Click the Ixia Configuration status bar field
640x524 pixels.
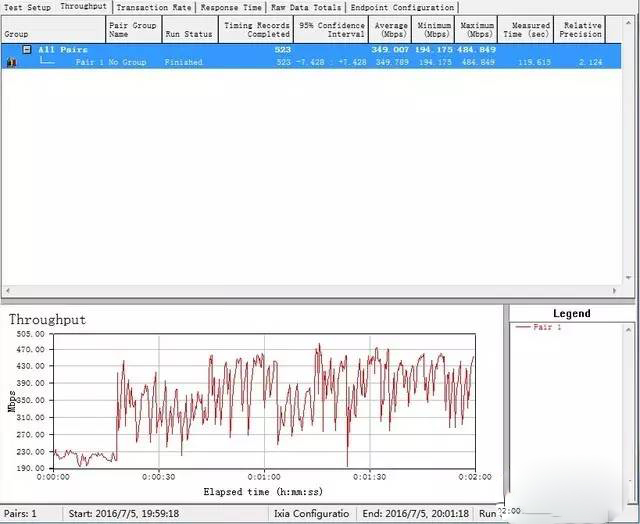[x=312, y=513]
